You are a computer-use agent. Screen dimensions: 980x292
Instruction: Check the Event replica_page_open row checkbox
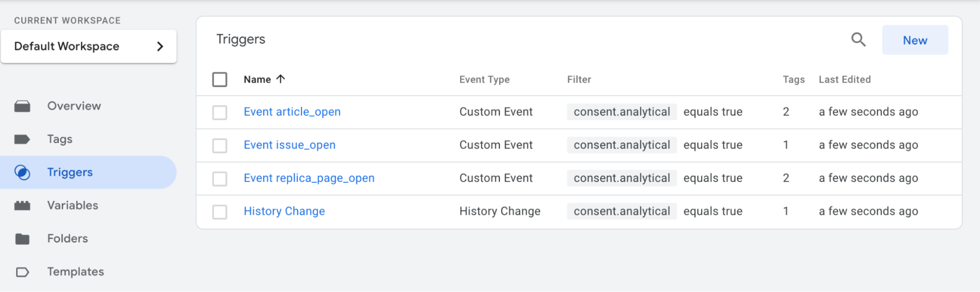(x=220, y=179)
